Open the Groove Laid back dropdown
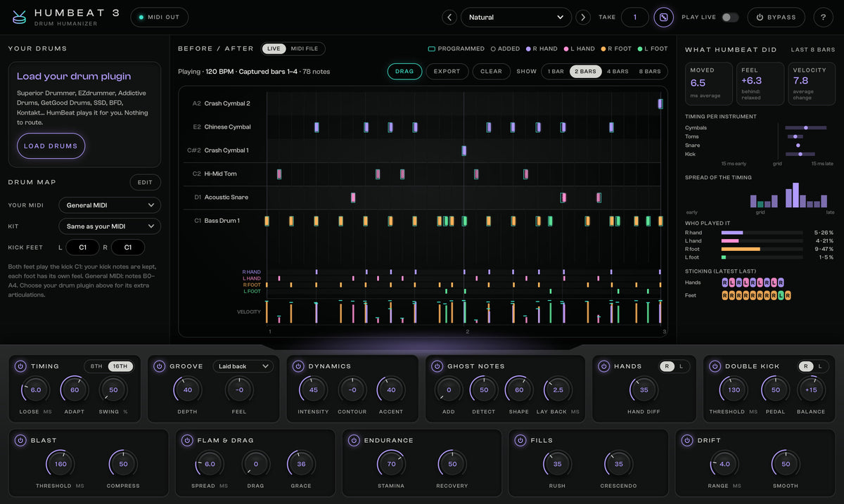Screen dimensions: 844x504 [243, 366]
